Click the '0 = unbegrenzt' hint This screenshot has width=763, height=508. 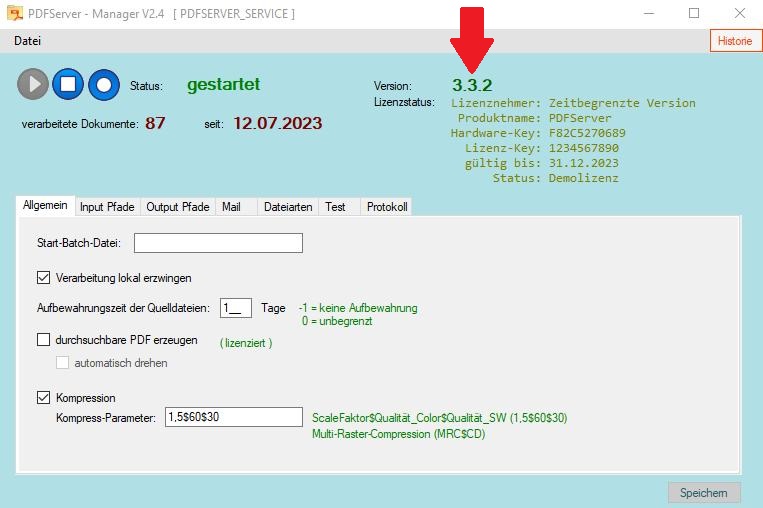point(337,321)
